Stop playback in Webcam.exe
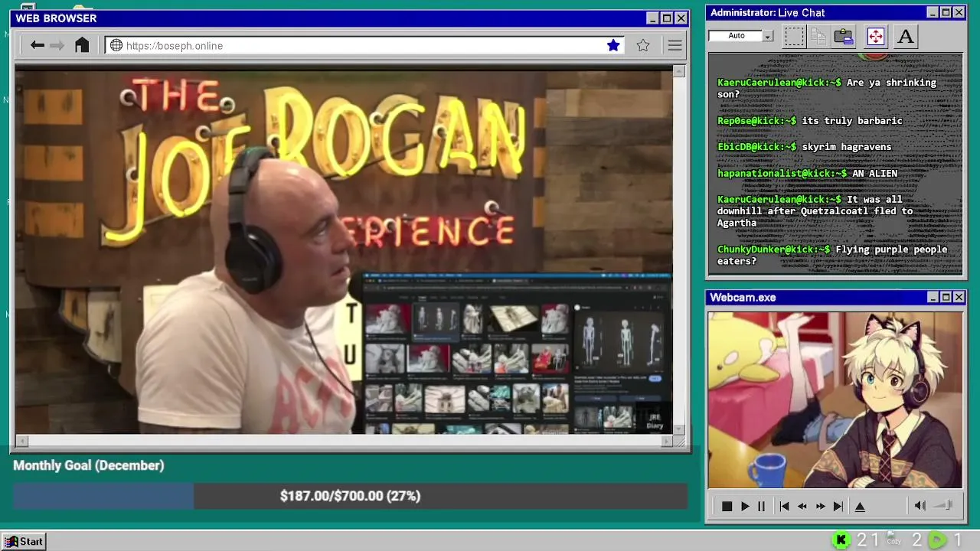 click(727, 506)
